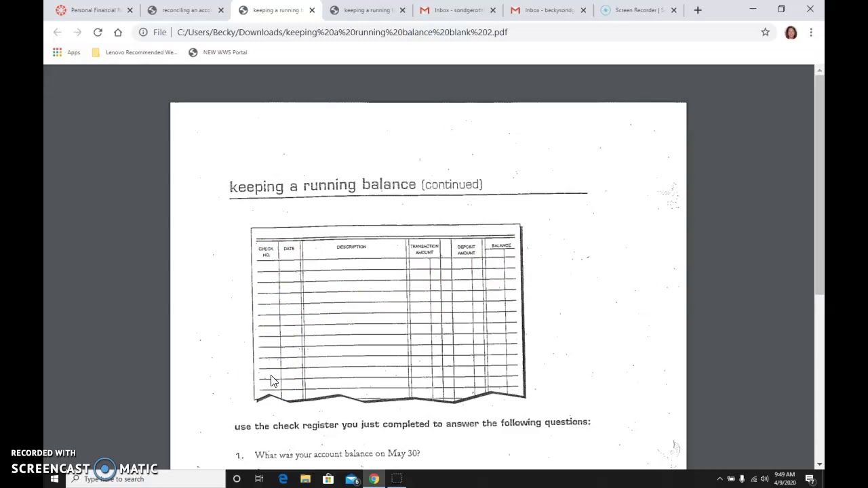Open the Lenovo Recommended Websites bookmark folder
The height and width of the screenshot is (488, 868).
tap(134, 52)
